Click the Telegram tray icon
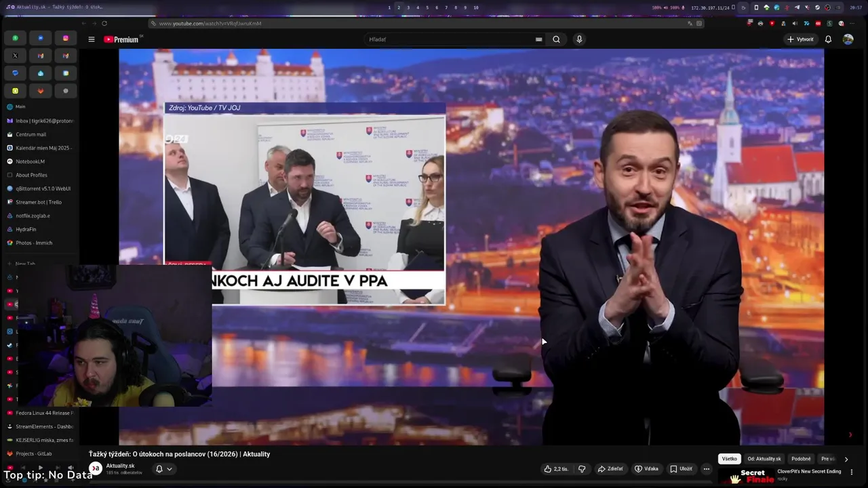The image size is (868, 488). [x=797, y=7]
